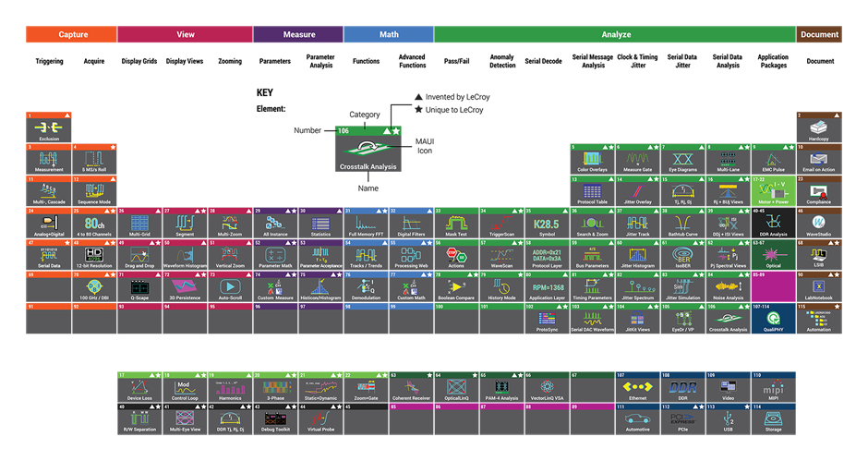
Task: Click the Exclusion trigger element icon
Action: (x=49, y=127)
